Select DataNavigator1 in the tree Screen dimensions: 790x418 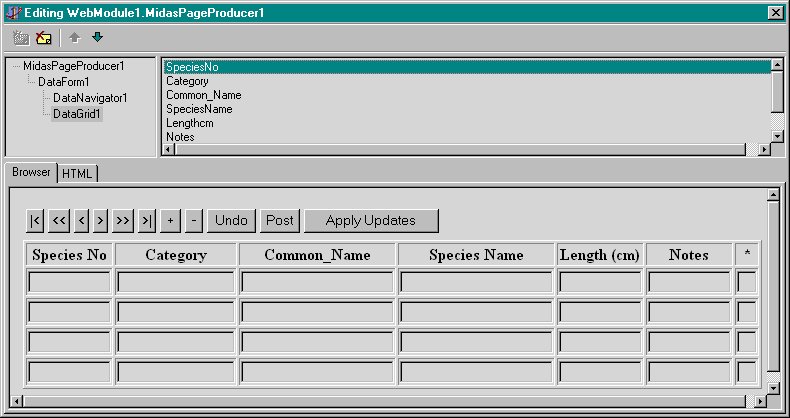[90, 98]
